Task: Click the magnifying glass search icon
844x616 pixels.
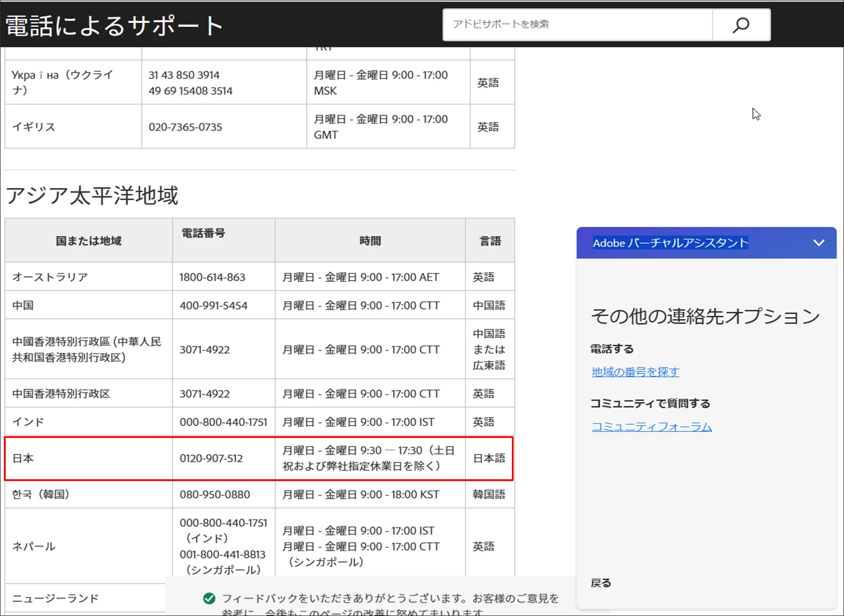Action: 741,25
